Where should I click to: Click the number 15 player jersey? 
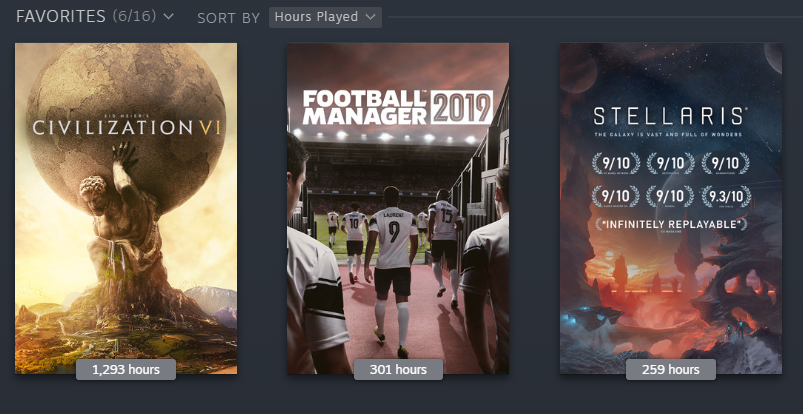[445, 220]
